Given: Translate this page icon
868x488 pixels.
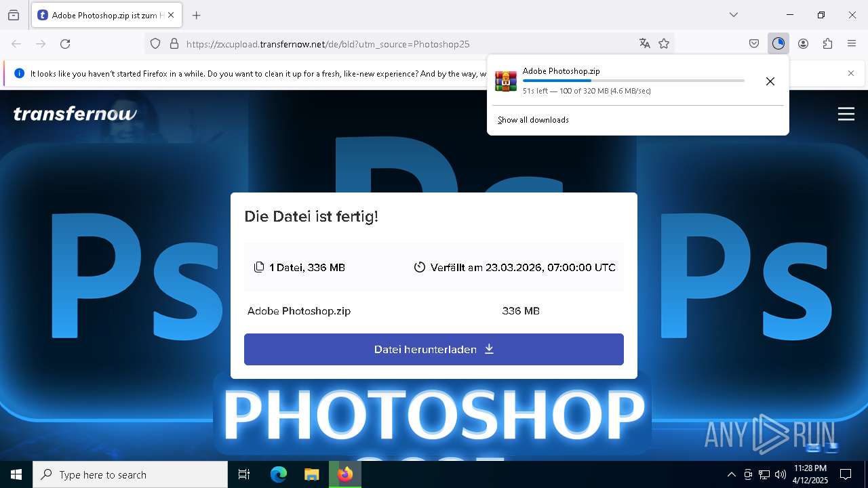Looking at the screenshot, I should point(645,44).
